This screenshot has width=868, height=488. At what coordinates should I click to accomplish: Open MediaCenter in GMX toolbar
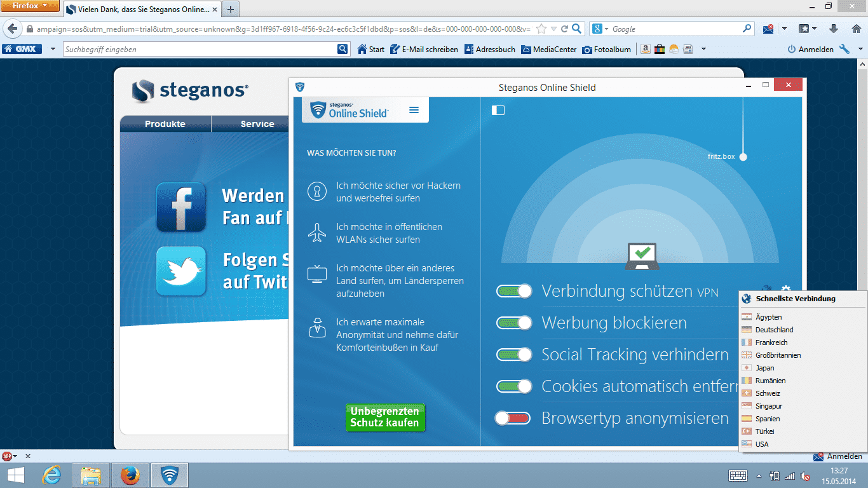click(x=549, y=49)
